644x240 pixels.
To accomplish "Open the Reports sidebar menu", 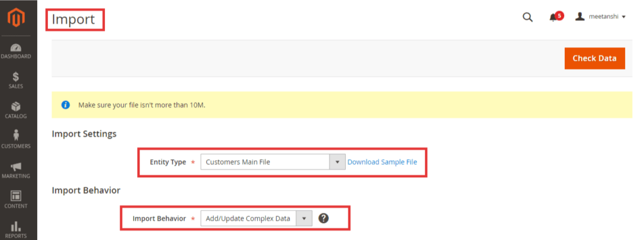I will [16, 230].
